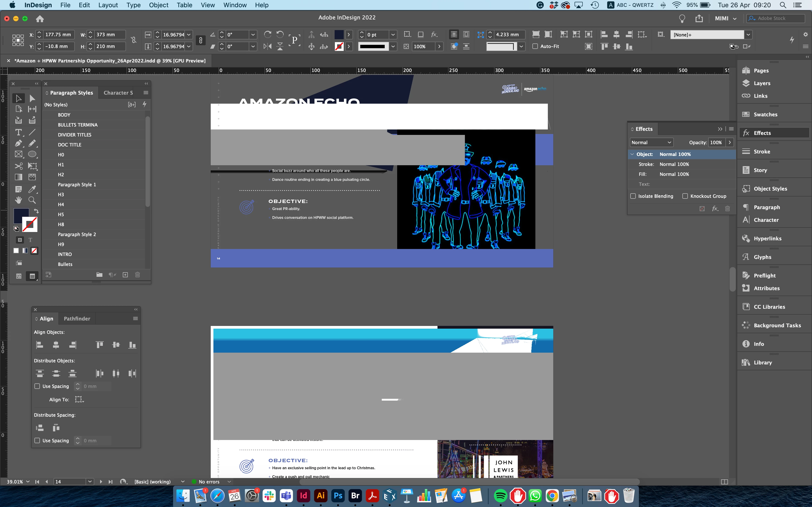Image resolution: width=812 pixels, height=507 pixels.
Task: Open the Swatches panel
Action: point(765,114)
